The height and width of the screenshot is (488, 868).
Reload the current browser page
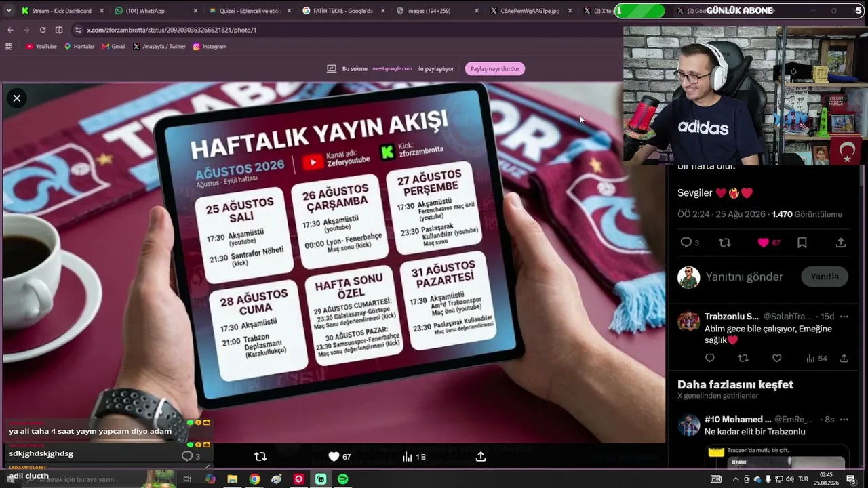tap(43, 30)
